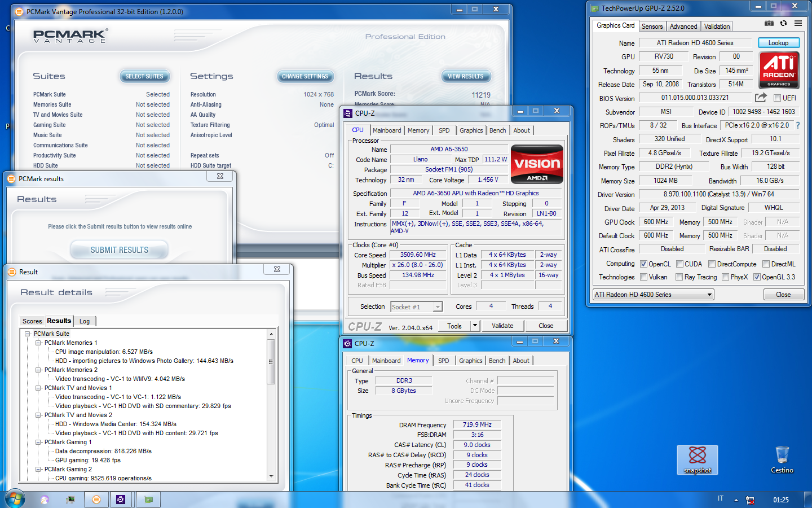The image size is (812, 508).
Task: Open the Scores tab in Result details
Action: click(x=32, y=321)
